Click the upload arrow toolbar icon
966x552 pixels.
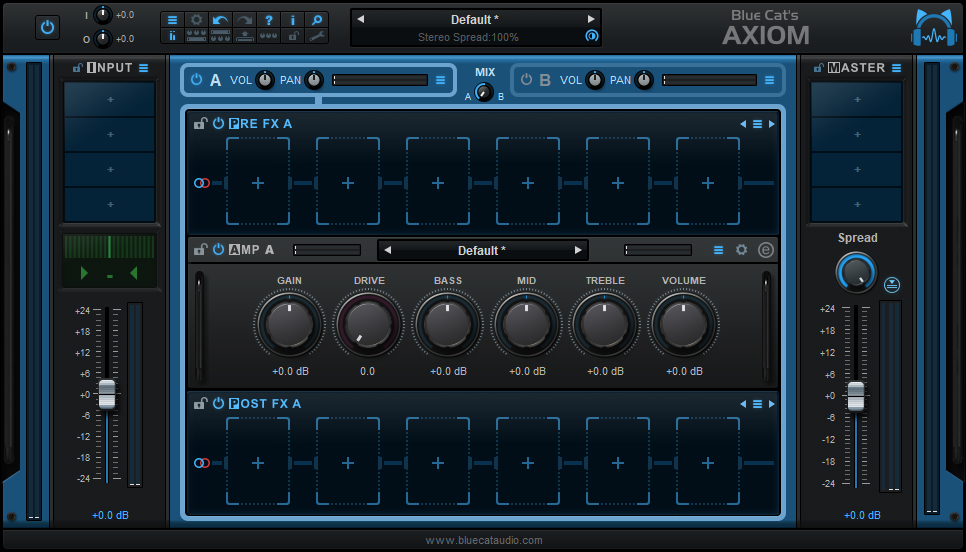tap(245, 36)
